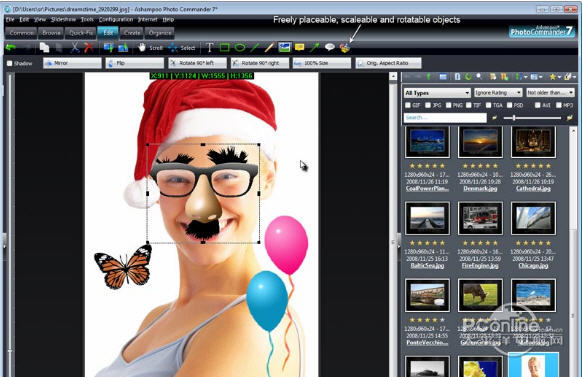Image resolution: width=583 pixels, height=377 pixels.
Task: Open the Ignore Rating dropdown
Action: click(498, 93)
